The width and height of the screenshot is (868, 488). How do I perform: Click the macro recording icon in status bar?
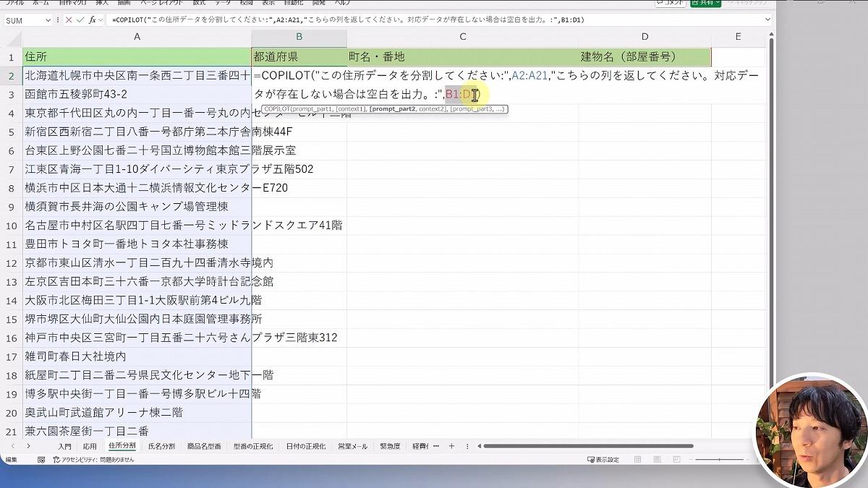(41, 460)
